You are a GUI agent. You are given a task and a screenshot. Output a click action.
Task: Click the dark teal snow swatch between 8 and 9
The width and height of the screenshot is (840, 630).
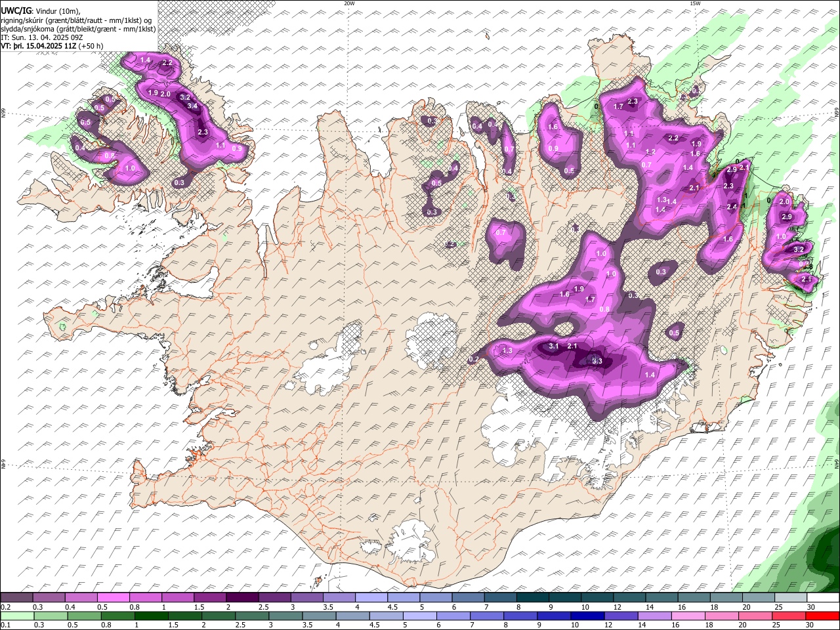click(533, 598)
